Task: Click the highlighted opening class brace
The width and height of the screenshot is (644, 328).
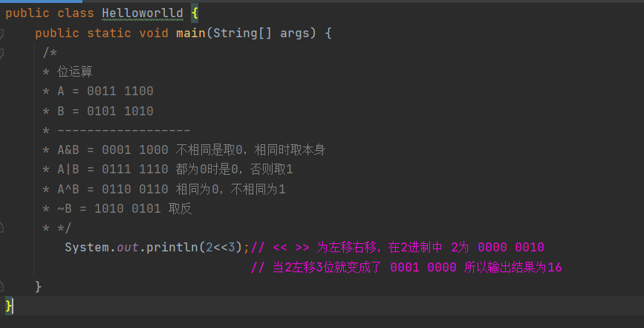Action: click(195, 14)
